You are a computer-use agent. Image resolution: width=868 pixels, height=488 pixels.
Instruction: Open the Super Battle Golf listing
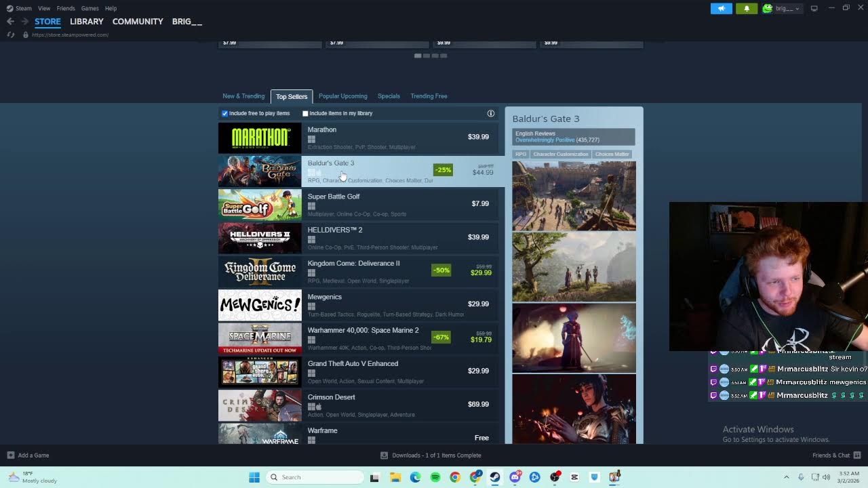coord(359,204)
